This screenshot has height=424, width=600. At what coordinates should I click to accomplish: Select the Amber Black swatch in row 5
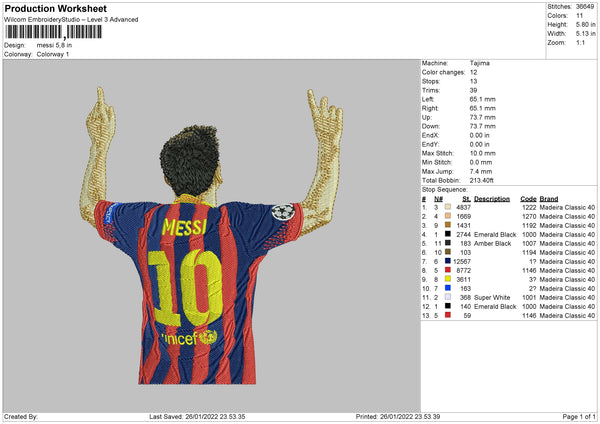point(448,243)
